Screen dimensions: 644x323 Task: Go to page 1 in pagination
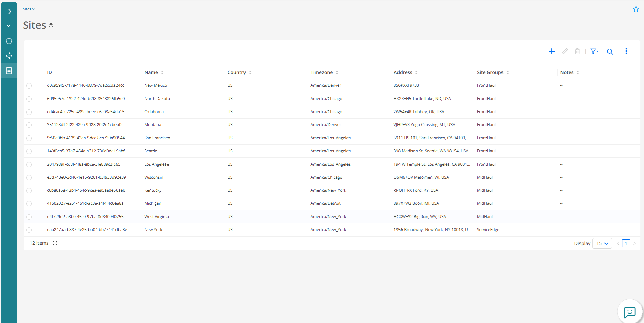point(626,243)
